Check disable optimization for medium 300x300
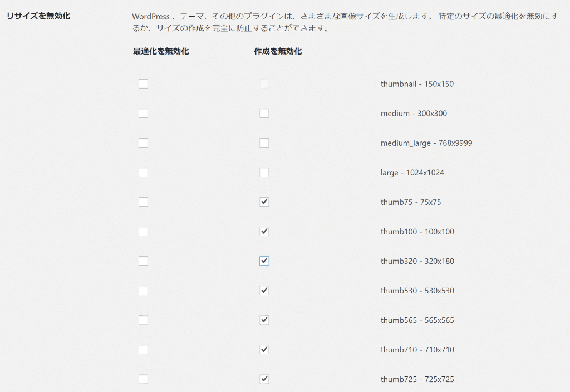This screenshot has width=570, height=392. point(143,114)
